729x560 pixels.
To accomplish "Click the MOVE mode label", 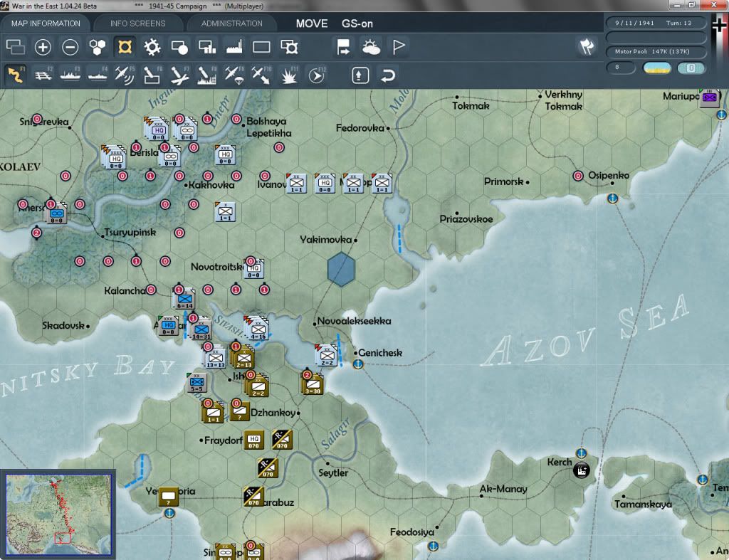I will tap(312, 23).
